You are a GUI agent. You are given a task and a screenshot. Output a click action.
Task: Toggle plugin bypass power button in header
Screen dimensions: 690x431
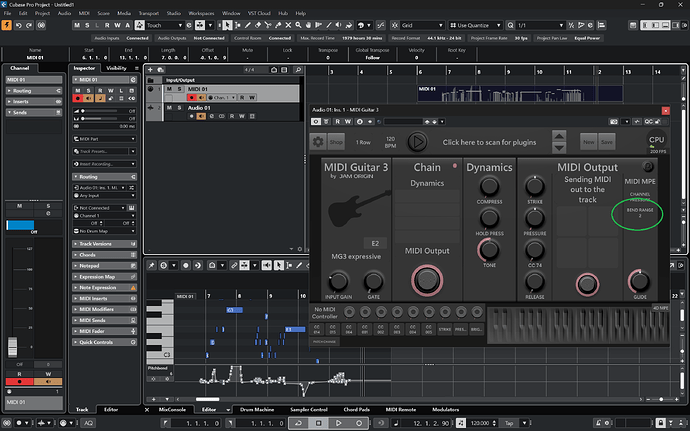[316, 122]
